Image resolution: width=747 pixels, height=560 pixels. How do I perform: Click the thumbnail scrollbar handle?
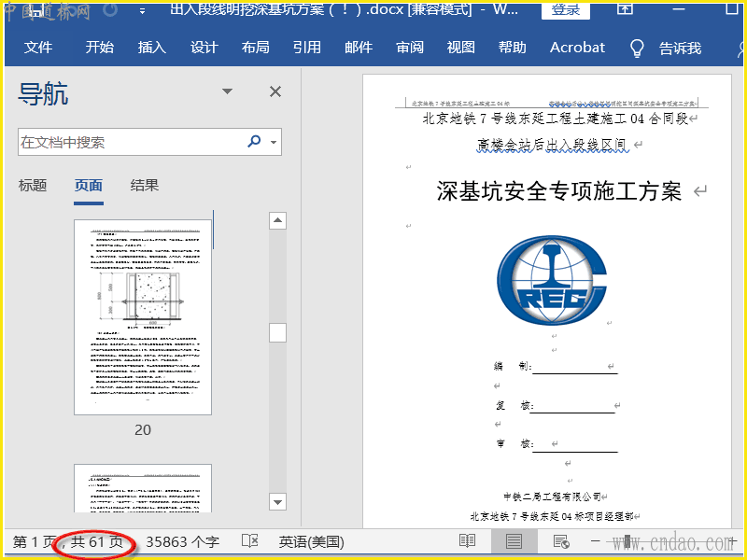point(277,333)
